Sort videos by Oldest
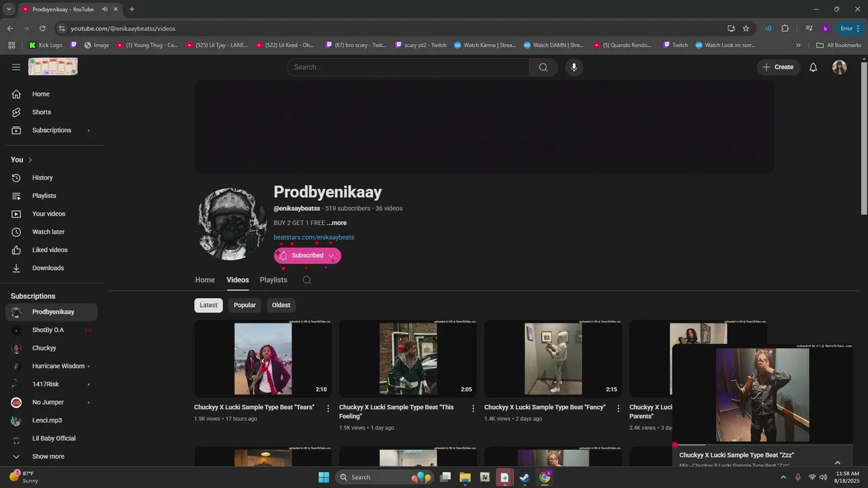 (281, 305)
